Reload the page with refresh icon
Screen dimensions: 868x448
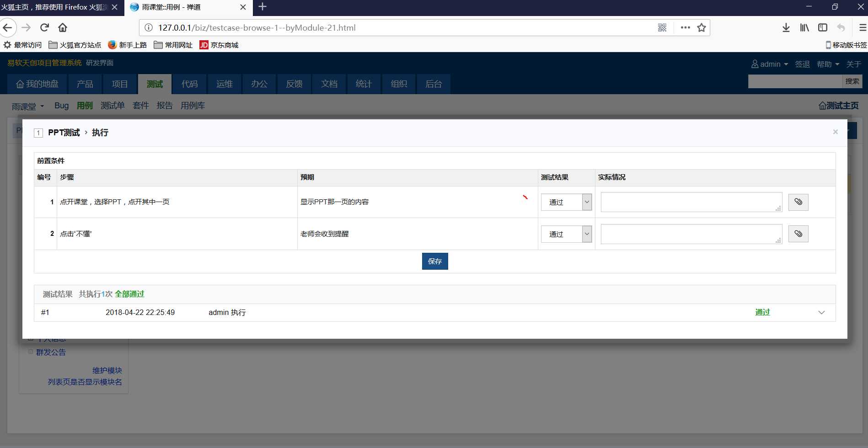pyautogui.click(x=44, y=27)
